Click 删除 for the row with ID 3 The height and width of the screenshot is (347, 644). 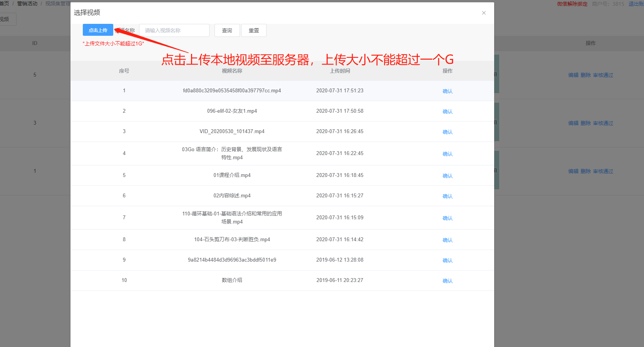[x=585, y=123]
